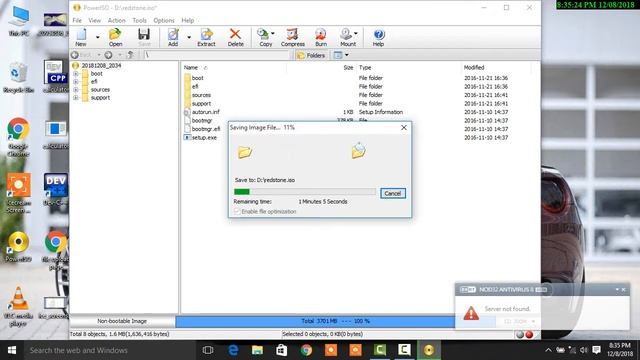
Task: Click the gray status circle icon
Action: coord(520,335)
